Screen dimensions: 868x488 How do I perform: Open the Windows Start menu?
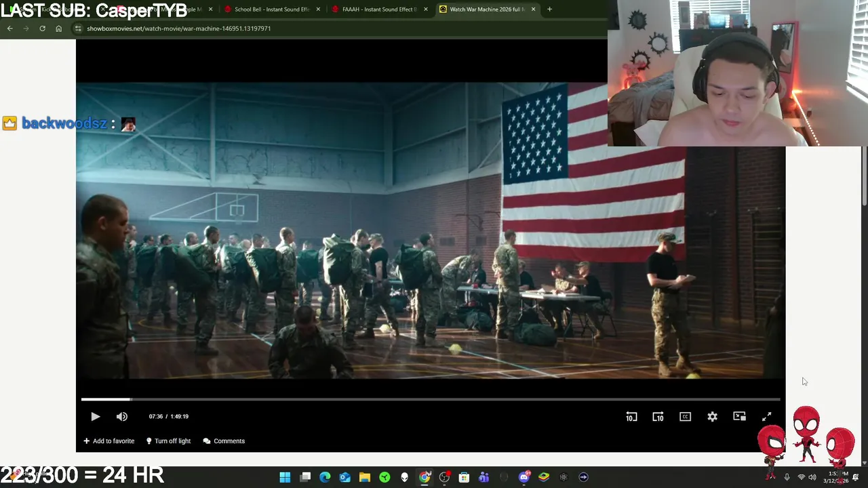(285, 477)
